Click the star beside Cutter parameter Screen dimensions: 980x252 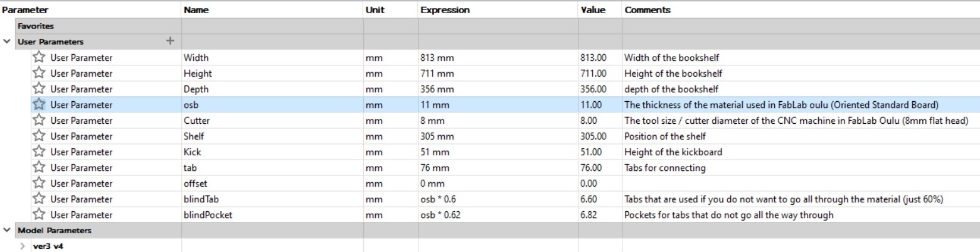(x=40, y=121)
